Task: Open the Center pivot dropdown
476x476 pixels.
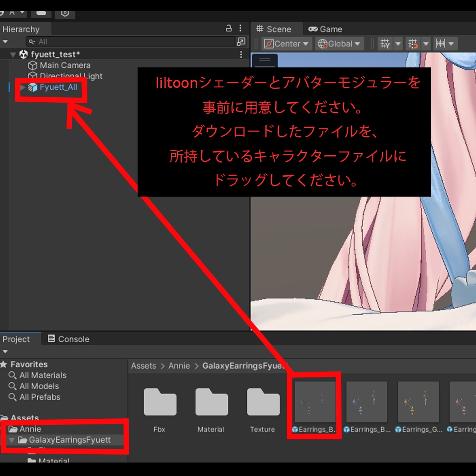Action: (x=286, y=44)
